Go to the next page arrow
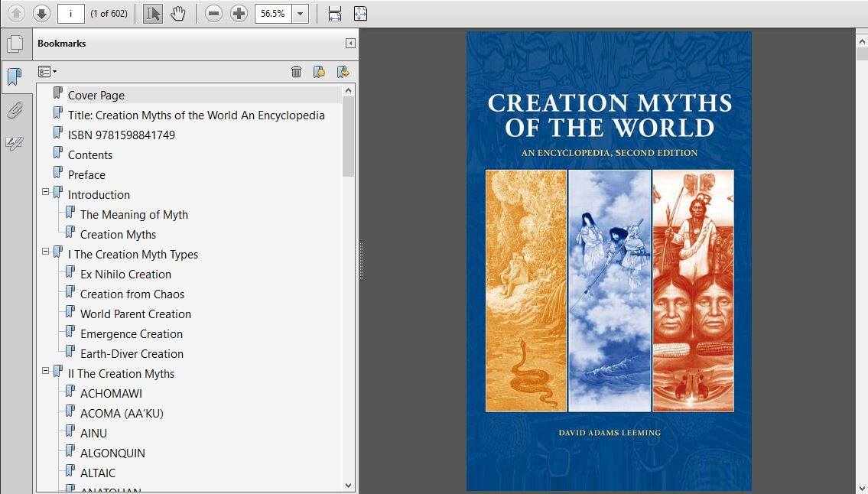The height and width of the screenshot is (494, 868). 41,14
